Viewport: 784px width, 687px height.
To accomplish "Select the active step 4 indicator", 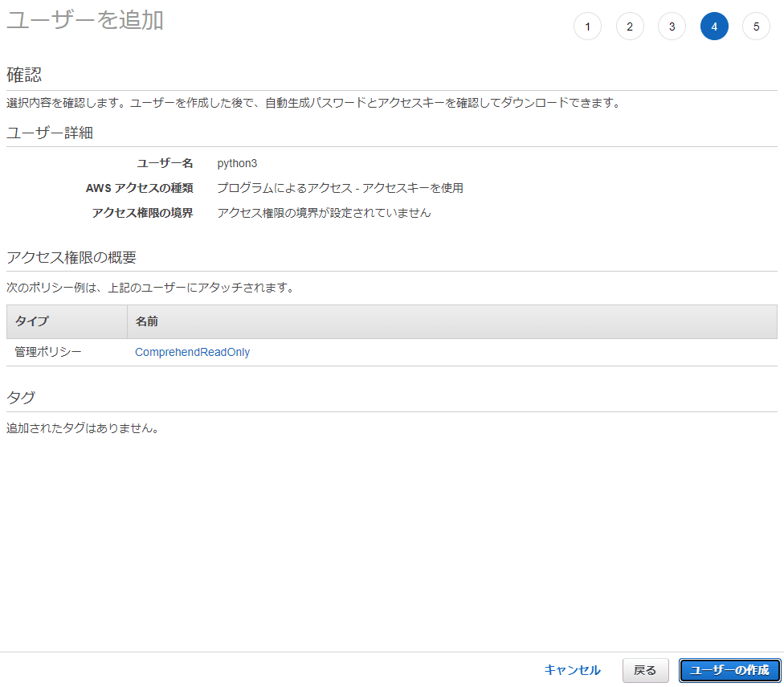I will pyautogui.click(x=714, y=27).
